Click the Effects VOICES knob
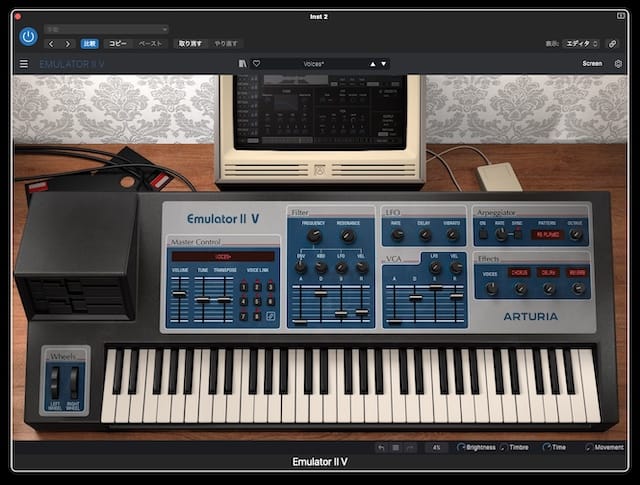The height and width of the screenshot is (485, 640). [491, 289]
